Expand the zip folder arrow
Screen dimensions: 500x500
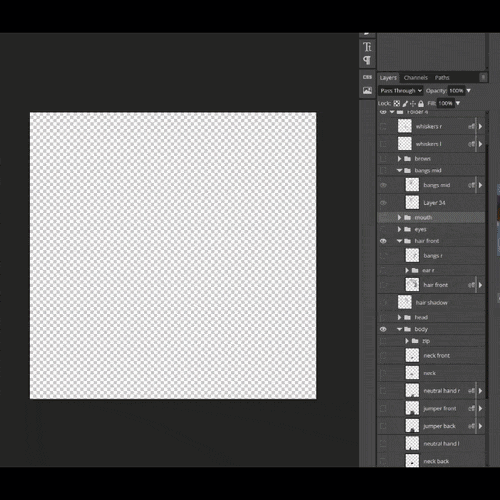(x=407, y=341)
